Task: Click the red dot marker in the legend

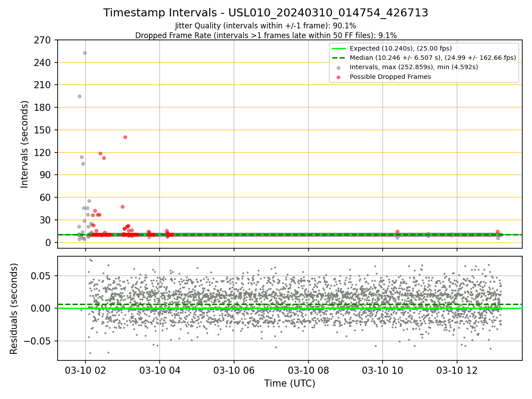Action: [339, 77]
